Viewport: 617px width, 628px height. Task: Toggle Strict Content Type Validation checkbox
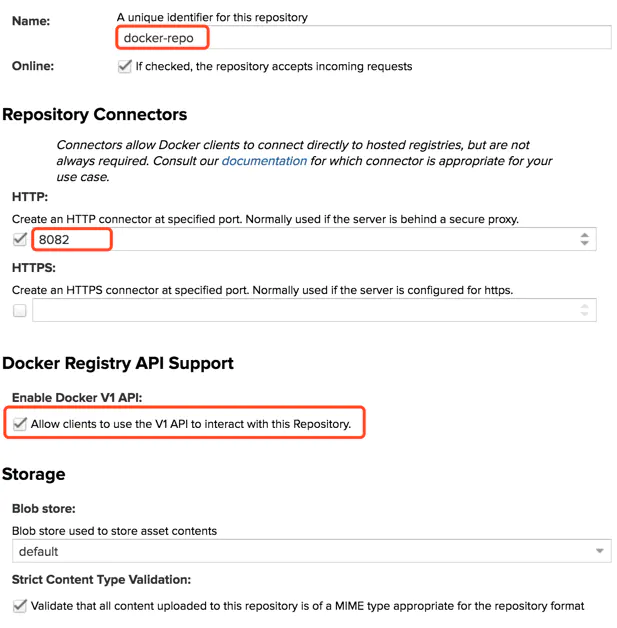[20, 605]
